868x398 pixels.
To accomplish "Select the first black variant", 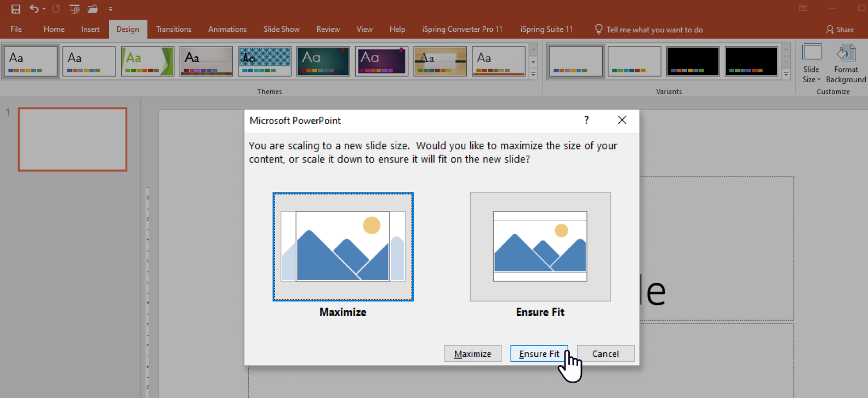I will (x=693, y=61).
